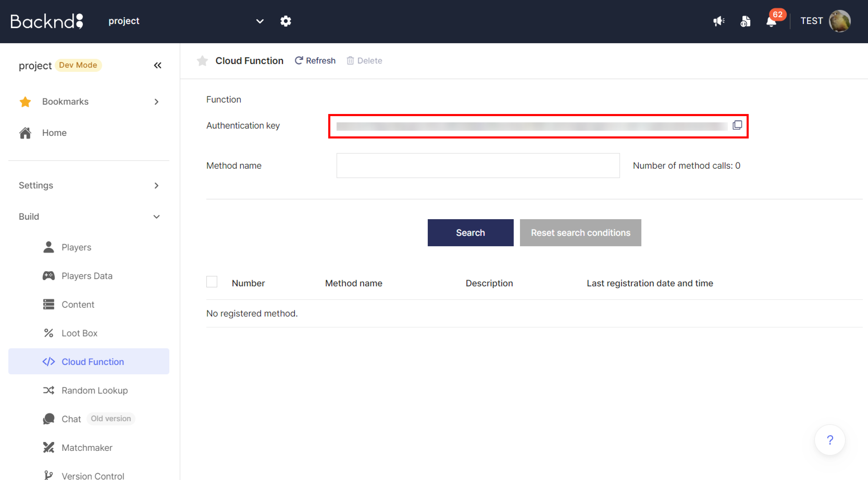
Task: Open notifications bell with 62 badge
Action: [771, 21]
